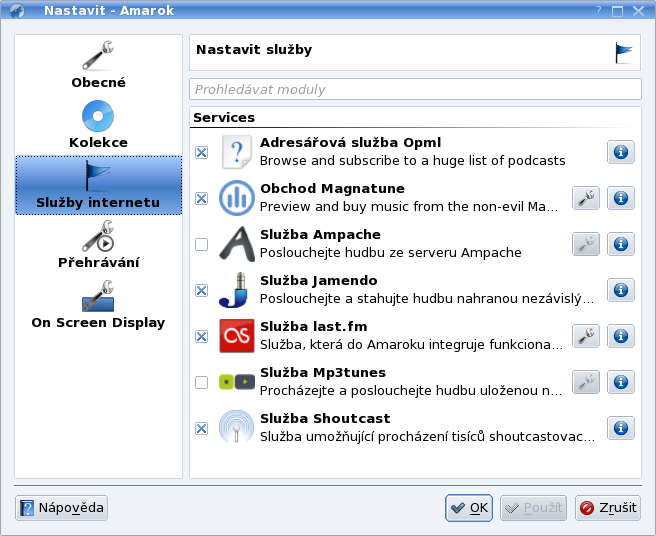This screenshot has height=536, width=656.
Task: Show info about Služba Mp3tunes
Action: [621, 382]
